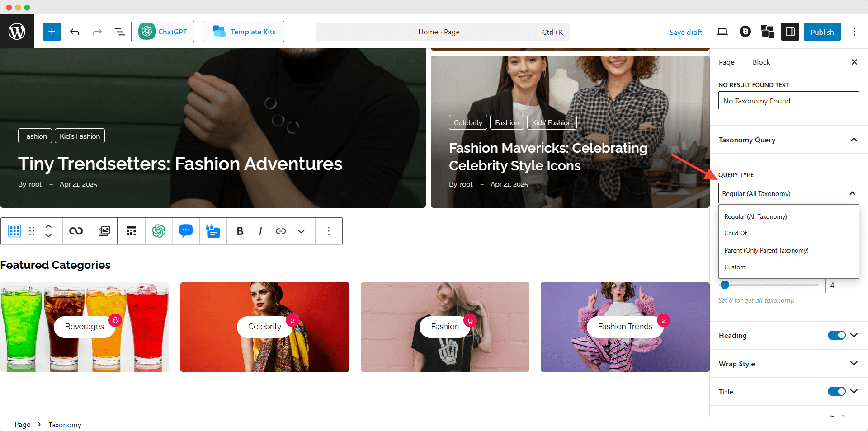Click the Kid's Fashion tag on left post

(80, 136)
